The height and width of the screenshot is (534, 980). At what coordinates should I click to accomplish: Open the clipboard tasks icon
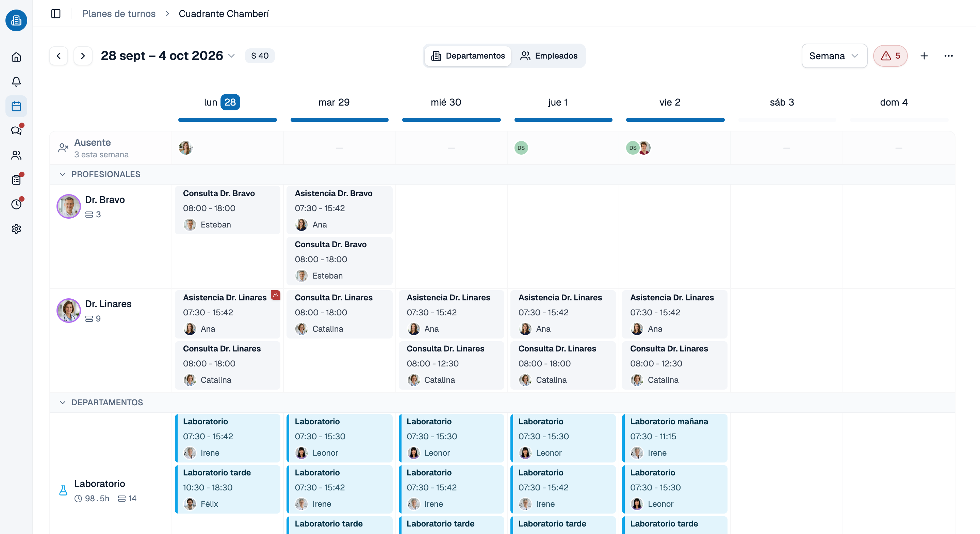coord(16,180)
